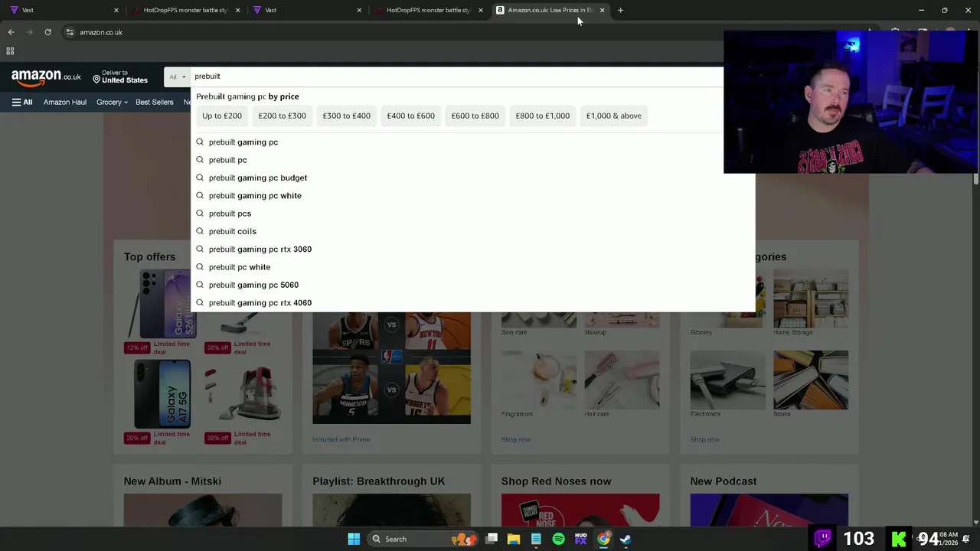Viewport: 980px width, 551px height.
Task: Open Amazon Haul nav link
Action: [65, 102]
